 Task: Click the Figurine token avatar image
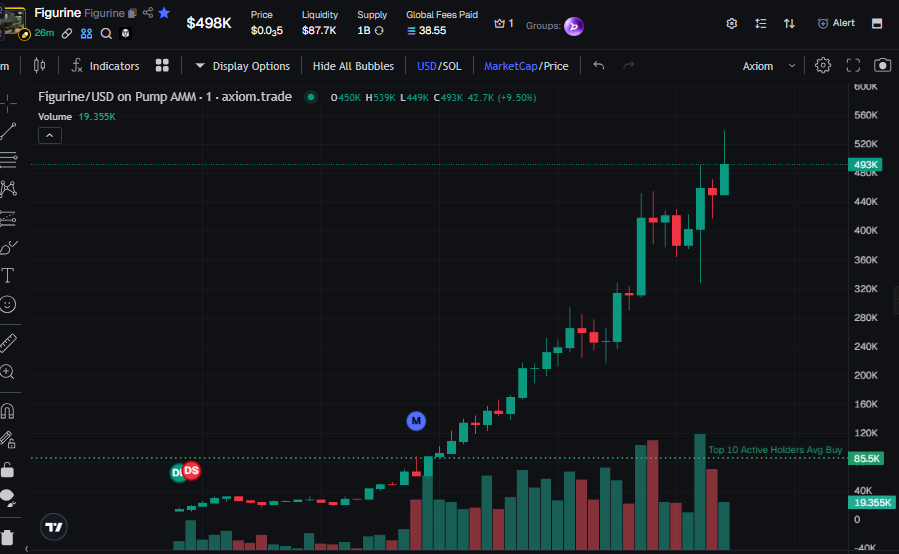(13, 23)
